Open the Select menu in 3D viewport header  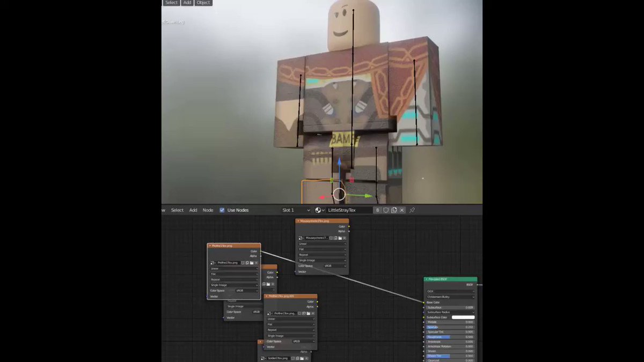coord(171,3)
